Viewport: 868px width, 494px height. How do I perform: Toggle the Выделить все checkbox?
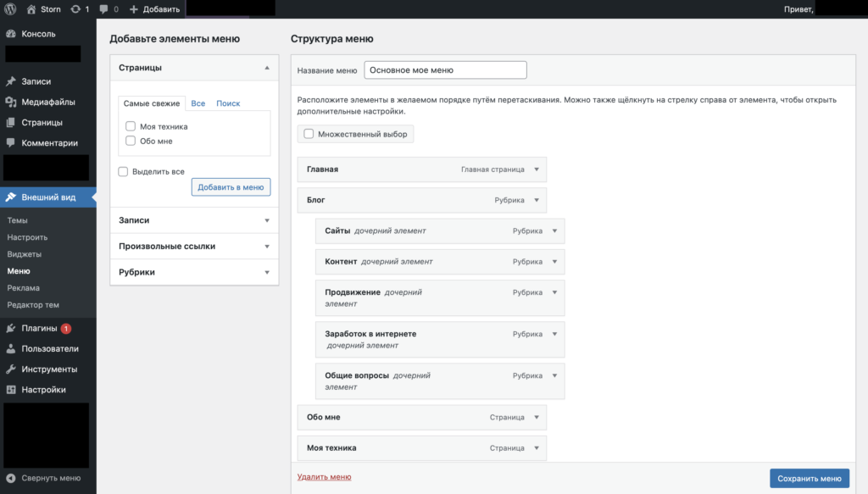click(123, 171)
